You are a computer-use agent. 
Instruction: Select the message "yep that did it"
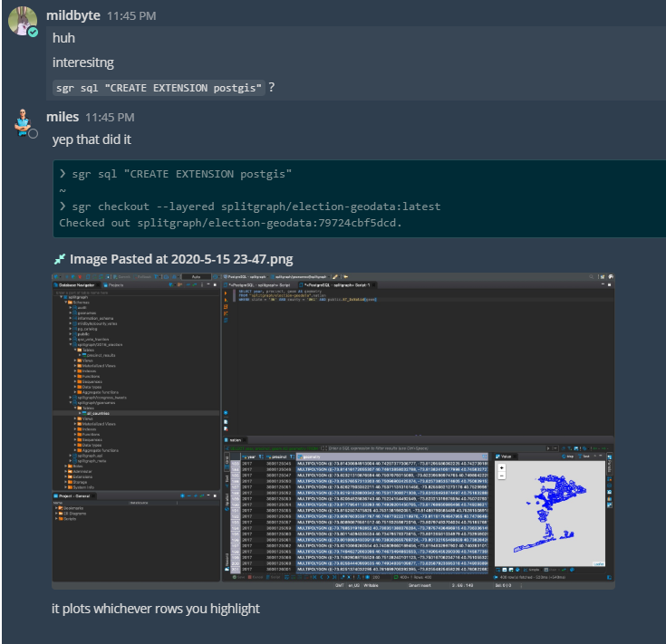point(92,139)
